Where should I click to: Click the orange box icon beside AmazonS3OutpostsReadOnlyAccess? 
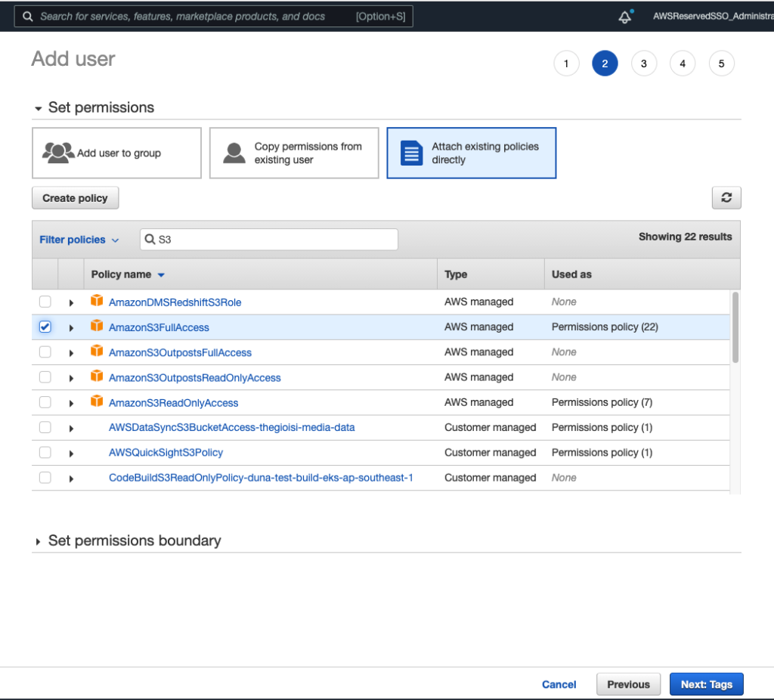[97, 376]
